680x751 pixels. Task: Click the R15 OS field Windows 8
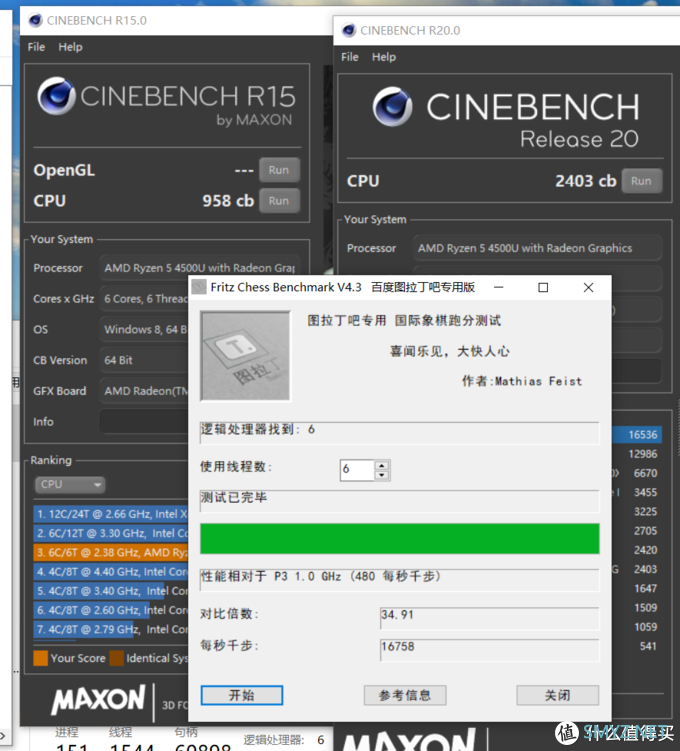click(x=144, y=329)
